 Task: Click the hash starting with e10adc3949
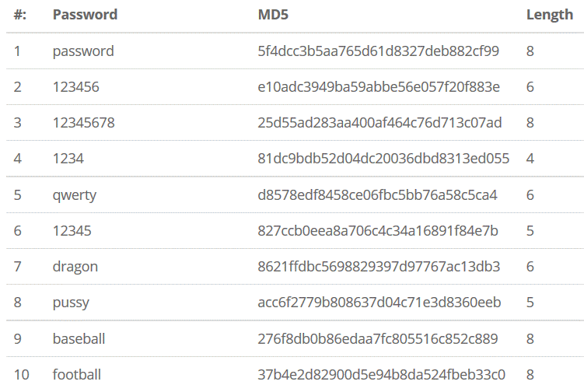point(379,87)
